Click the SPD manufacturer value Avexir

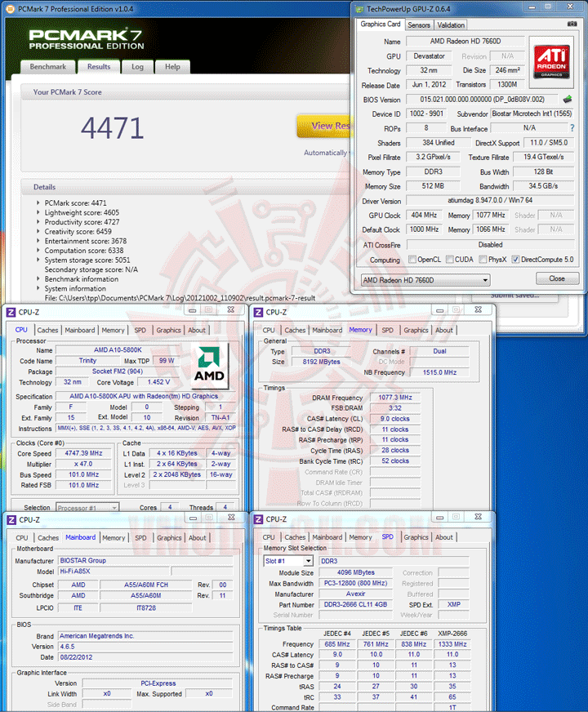(x=355, y=594)
